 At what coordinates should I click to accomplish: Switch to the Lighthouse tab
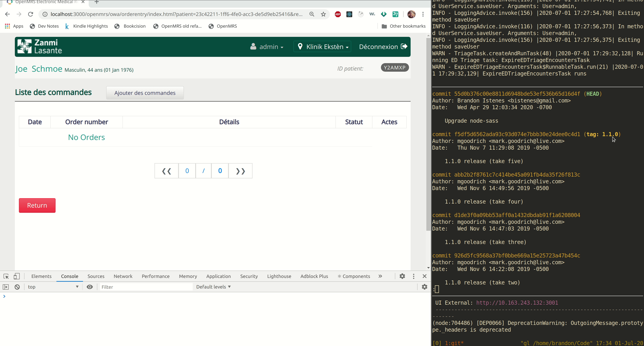[279, 276]
